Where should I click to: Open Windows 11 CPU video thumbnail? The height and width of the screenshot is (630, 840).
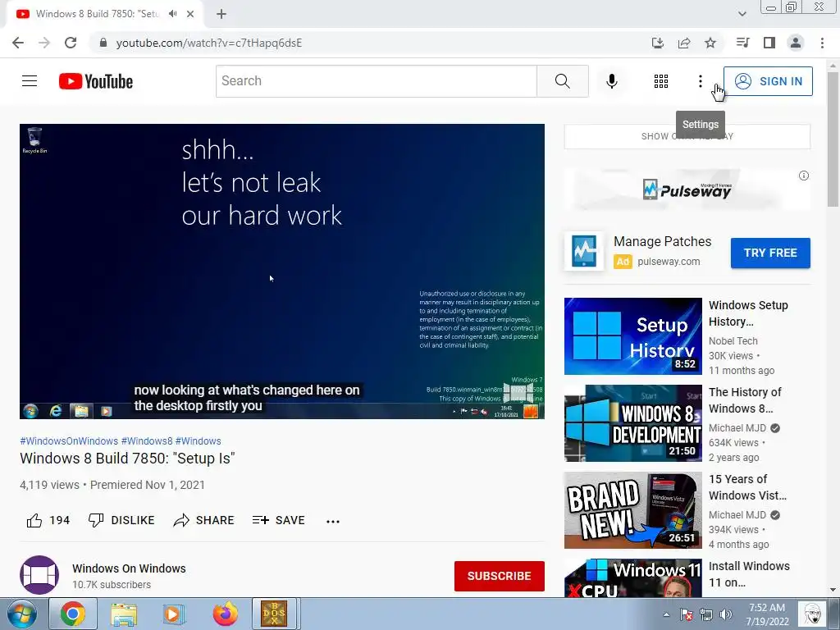tap(632, 578)
